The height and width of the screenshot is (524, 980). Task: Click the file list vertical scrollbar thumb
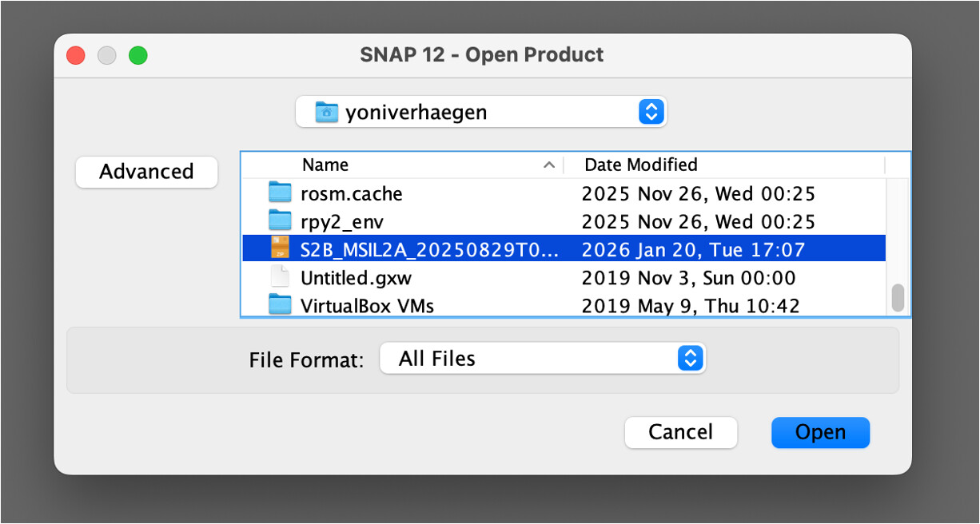898,297
